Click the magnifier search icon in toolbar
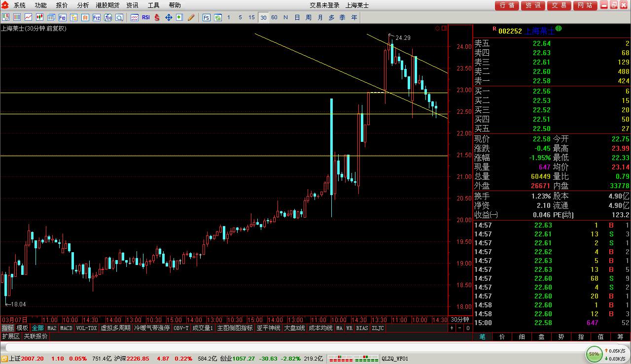Image resolution: width=631 pixels, height=364 pixels. tap(119, 17)
